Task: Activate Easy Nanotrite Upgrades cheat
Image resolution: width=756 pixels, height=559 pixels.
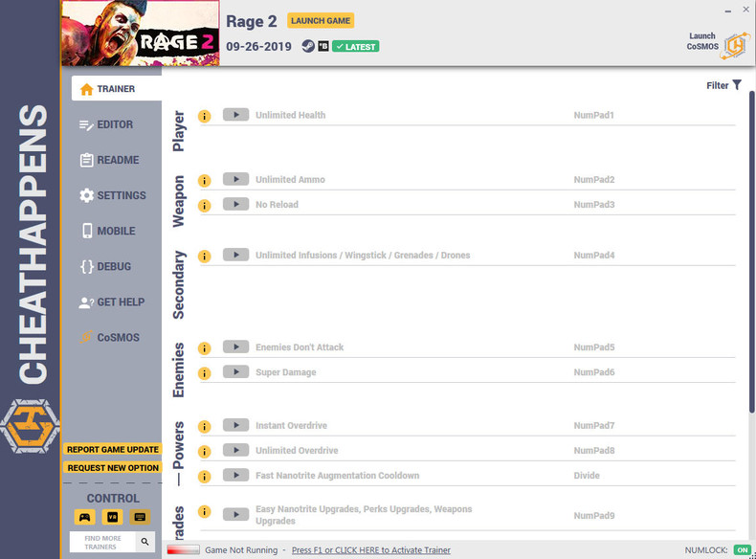Action: 235,515
